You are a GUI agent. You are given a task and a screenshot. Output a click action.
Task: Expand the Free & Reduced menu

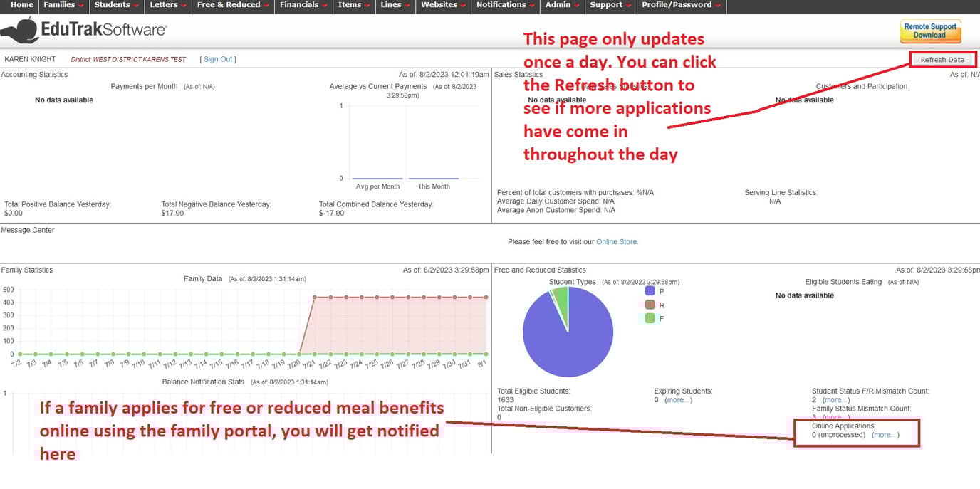click(x=233, y=5)
